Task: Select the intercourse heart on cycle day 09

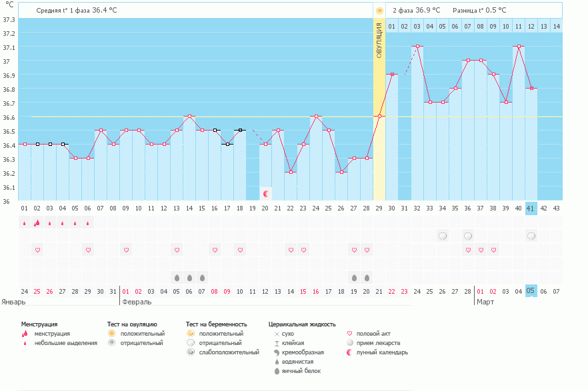Action: coord(126,250)
